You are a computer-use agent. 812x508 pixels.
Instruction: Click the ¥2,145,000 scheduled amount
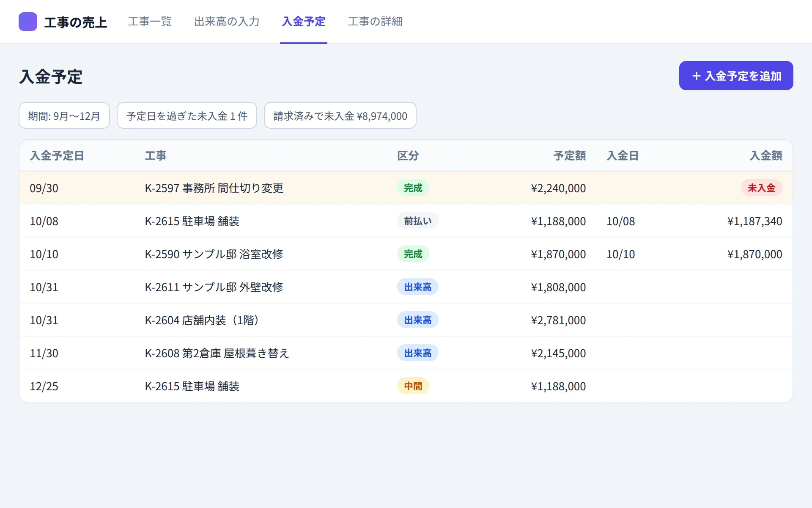(x=558, y=353)
